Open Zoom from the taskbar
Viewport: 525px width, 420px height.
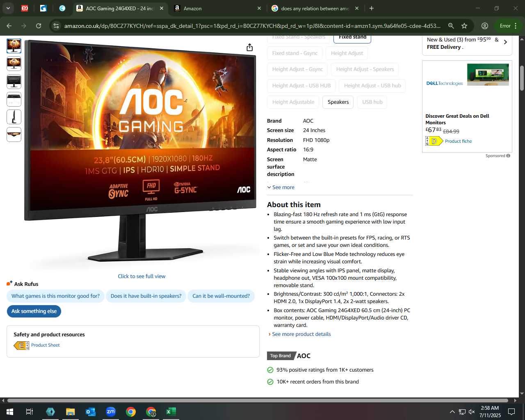coord(111,412)
